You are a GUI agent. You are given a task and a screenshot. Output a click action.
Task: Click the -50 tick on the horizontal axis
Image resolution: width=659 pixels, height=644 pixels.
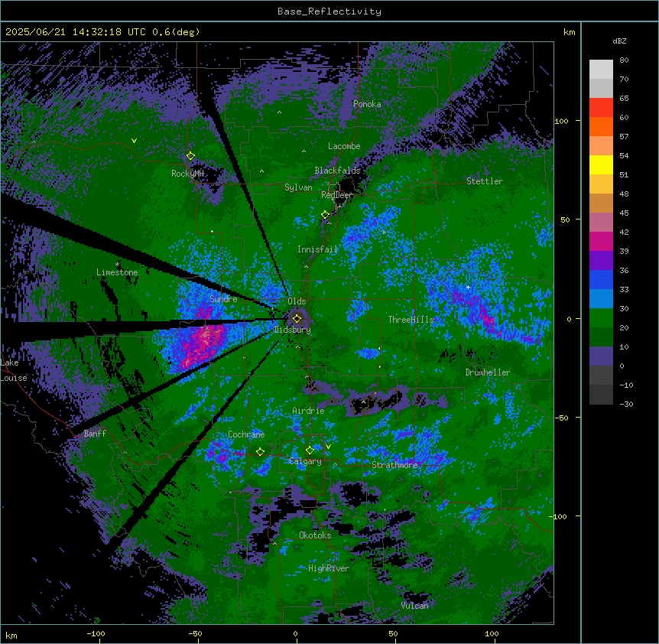(195, 633)
